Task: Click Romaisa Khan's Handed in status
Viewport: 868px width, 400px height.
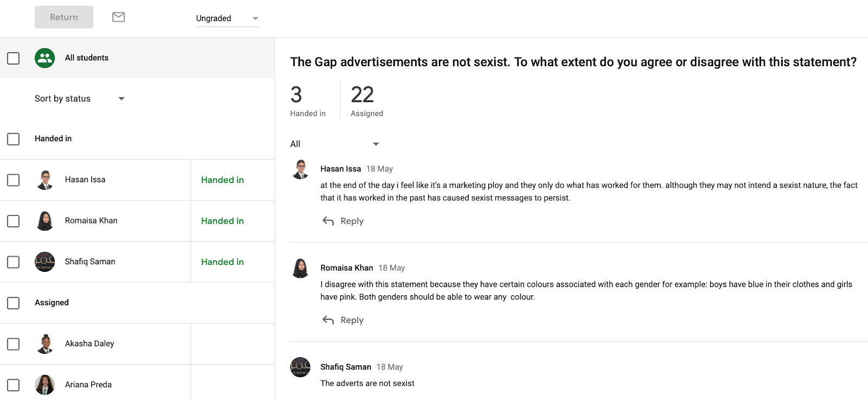Action: pyautogui.click(x=222, y=221)
